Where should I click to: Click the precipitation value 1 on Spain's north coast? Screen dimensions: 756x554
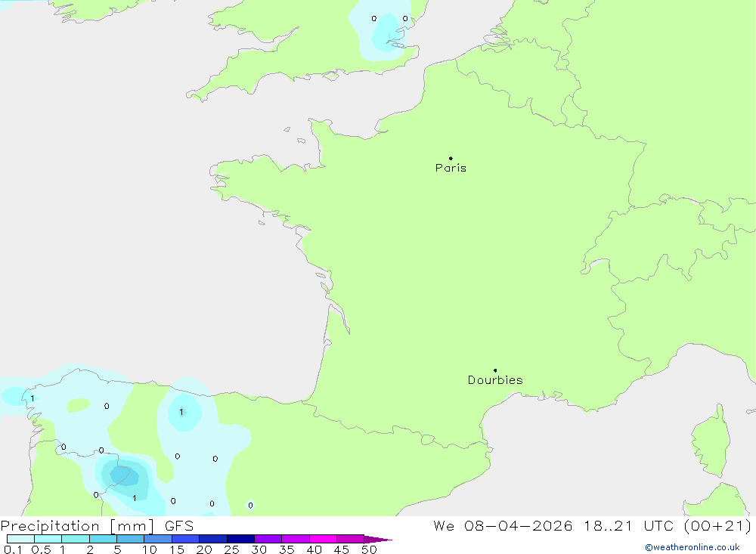pos(181,412)
